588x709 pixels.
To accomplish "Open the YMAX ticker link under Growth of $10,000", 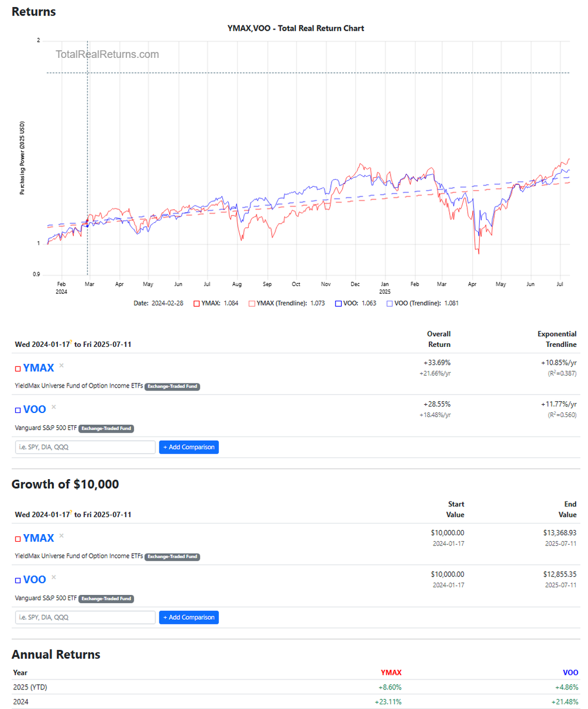I will (38, 538).
